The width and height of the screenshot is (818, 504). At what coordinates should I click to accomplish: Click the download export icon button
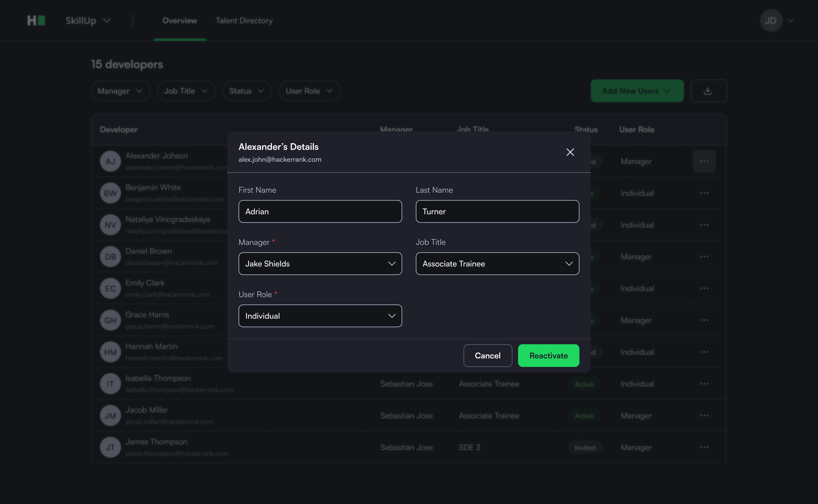tap(708, 91)
